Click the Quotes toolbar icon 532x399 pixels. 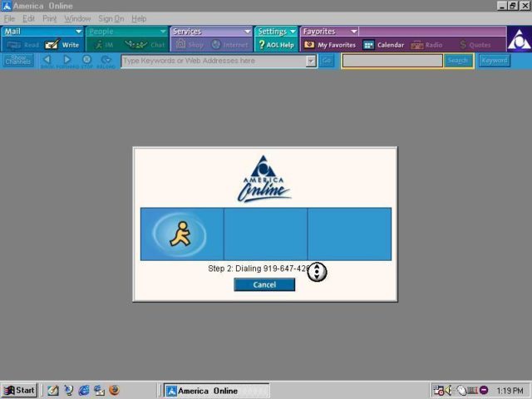pos(475,45)
